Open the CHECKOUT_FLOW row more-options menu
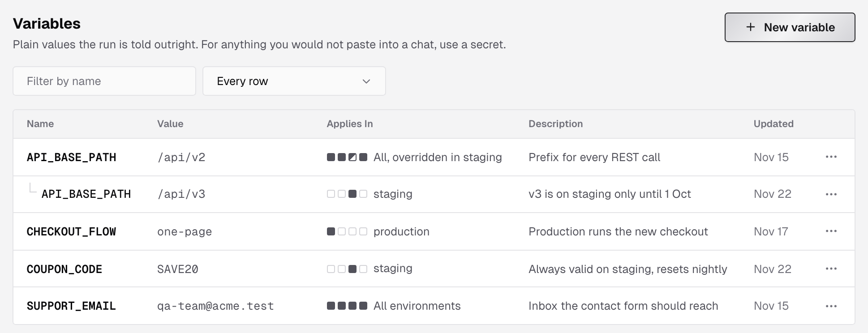 831,231
